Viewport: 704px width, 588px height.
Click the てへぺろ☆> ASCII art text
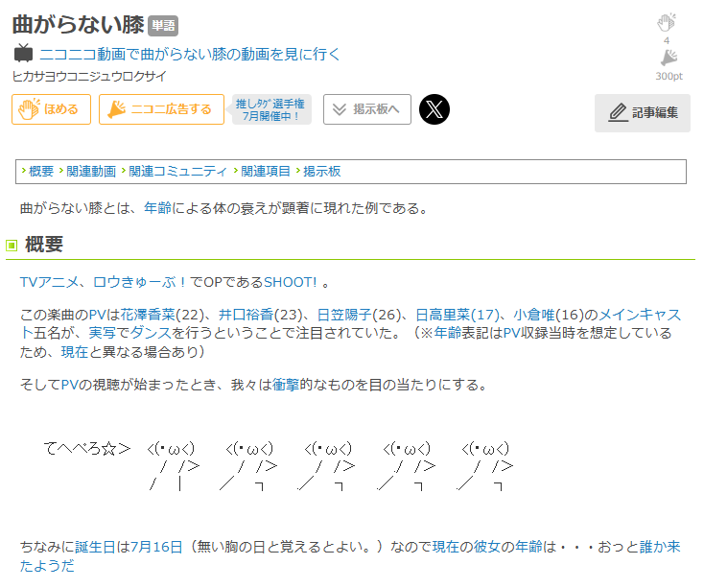click(x=87, y=448)
